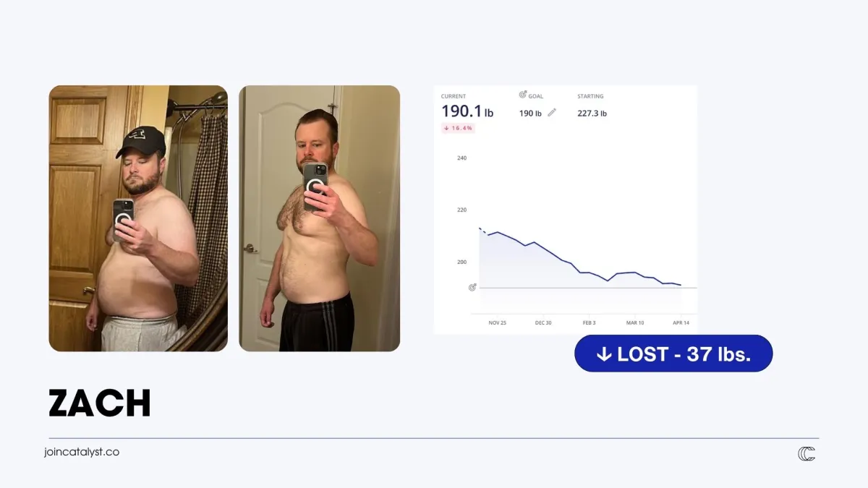
Task: Click the goal weight 190 lb value
Action: pos(530,114)
